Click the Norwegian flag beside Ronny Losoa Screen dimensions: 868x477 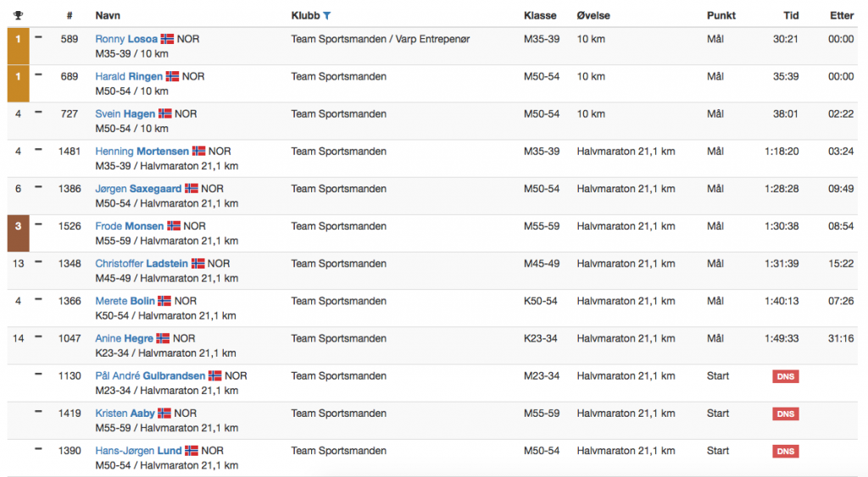pos(167,39)
